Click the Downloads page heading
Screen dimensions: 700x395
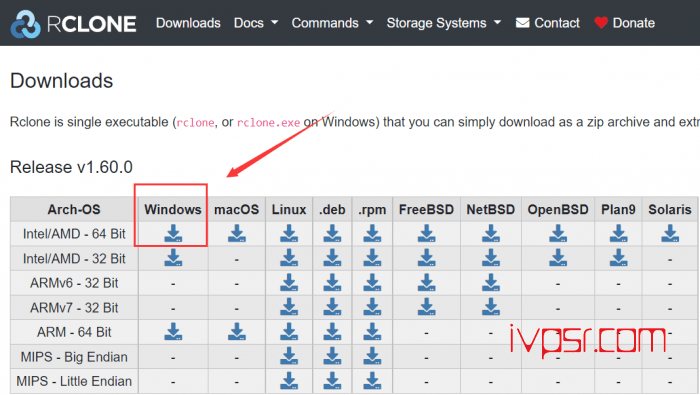62,81
